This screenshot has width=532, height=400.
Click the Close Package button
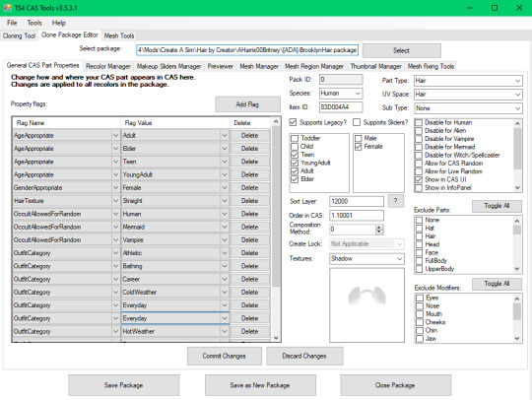tap(395, 385)
